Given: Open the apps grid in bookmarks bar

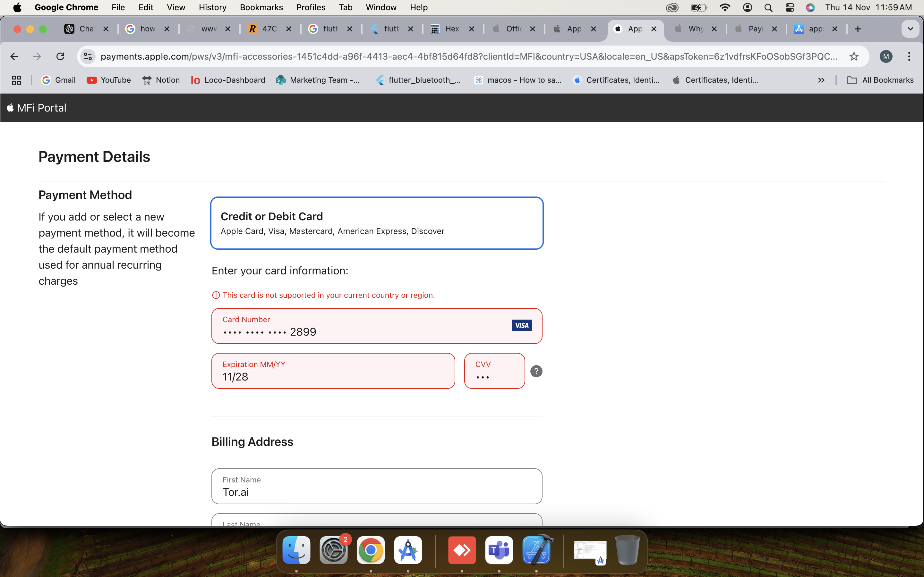Looking at the screenshot, I should 16,80.
